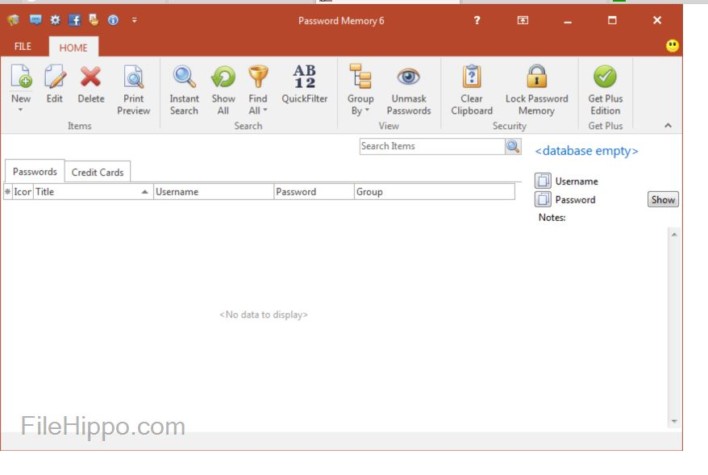Click the notes scrollbar down arrow
The width and height of the screenshot is (708, 475).
674,421
